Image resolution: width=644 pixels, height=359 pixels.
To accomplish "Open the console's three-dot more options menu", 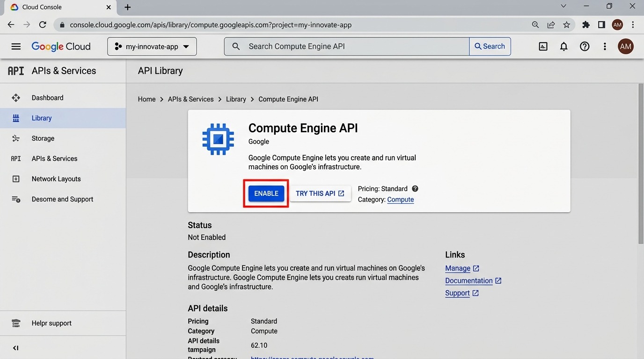I will point(605,46).
